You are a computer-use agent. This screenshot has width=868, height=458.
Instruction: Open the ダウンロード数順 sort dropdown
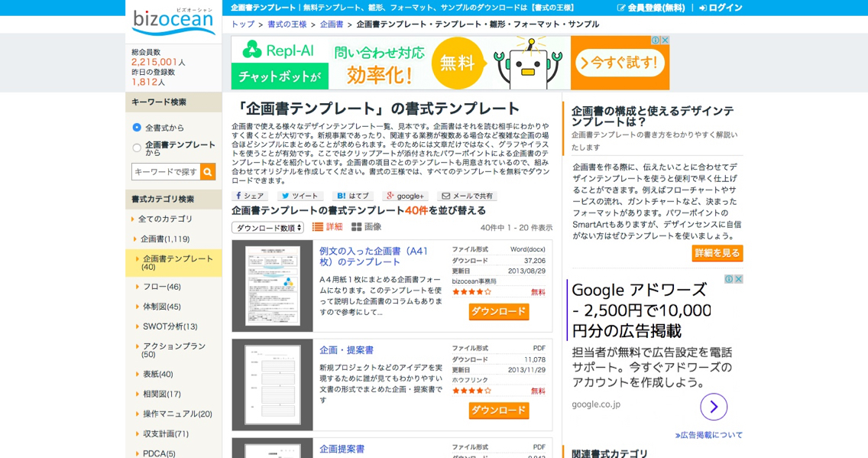pos(267,228)
